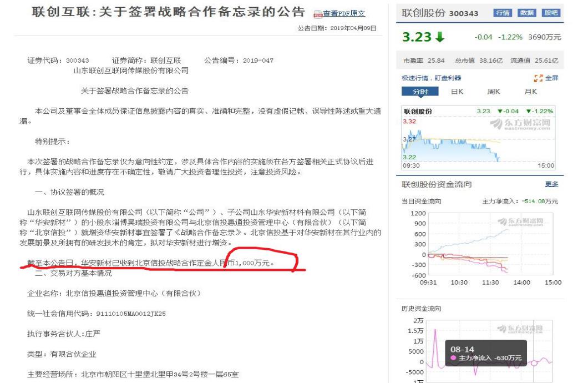Click 执行事务合伙人:庄严 line

64,334
